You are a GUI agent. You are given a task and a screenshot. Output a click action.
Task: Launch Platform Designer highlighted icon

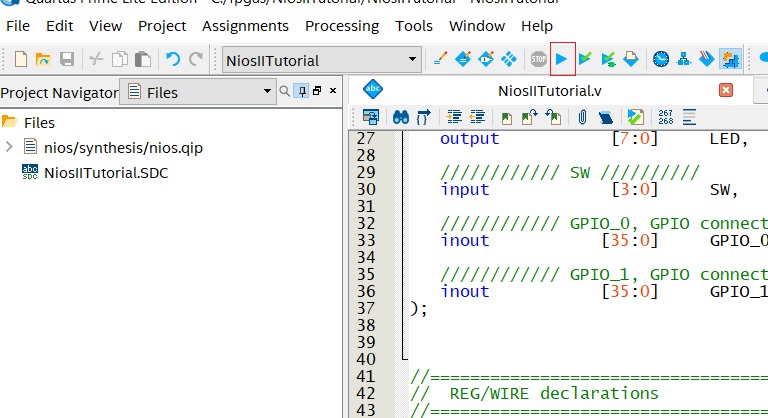[730, 59]
